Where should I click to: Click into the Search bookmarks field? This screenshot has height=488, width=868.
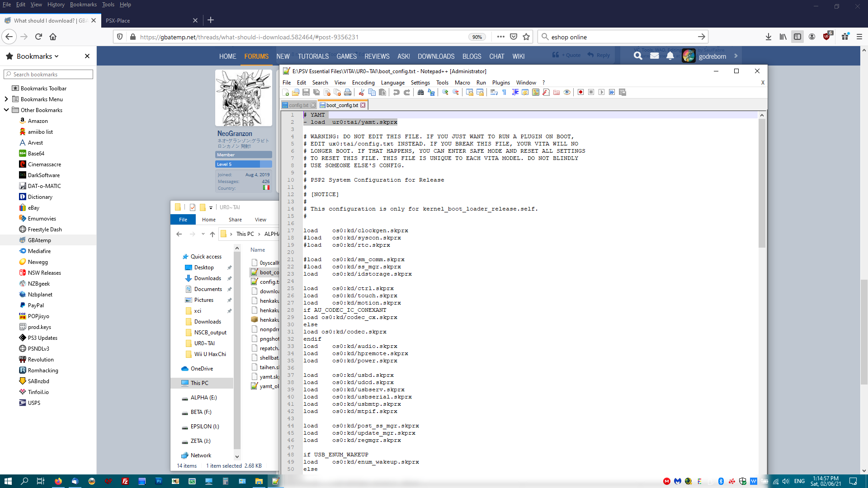click(x=48, y=75)
